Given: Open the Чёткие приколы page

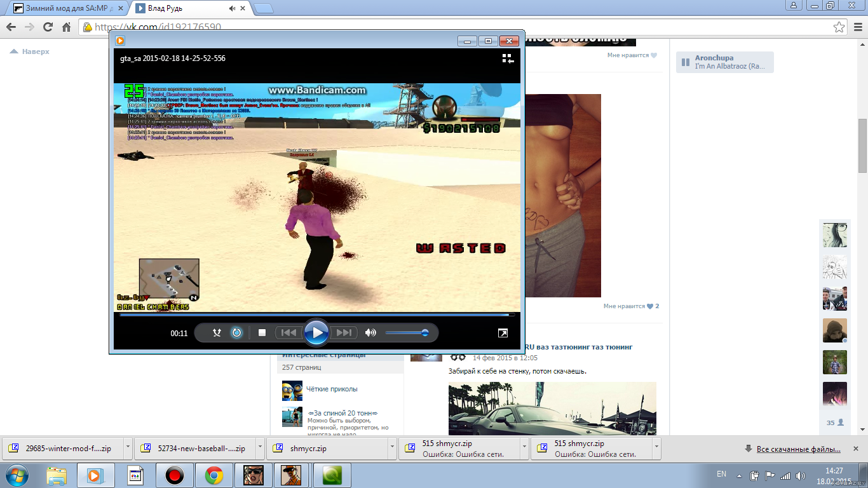Looking at the screenshot, I should [x=332, y=389].
